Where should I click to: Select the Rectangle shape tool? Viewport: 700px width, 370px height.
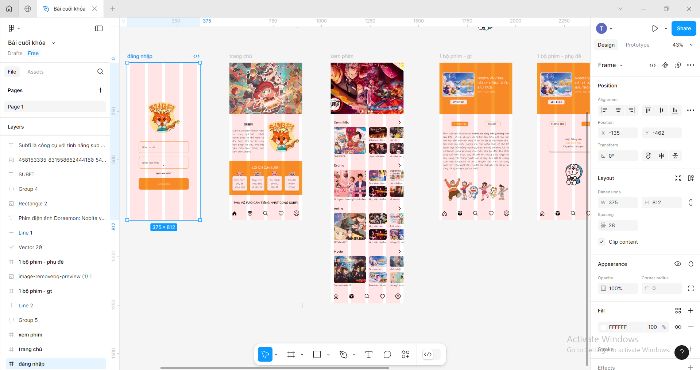317,354
